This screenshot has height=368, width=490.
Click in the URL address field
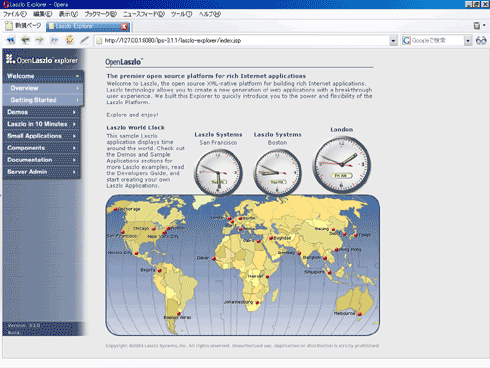coord(246,41)
